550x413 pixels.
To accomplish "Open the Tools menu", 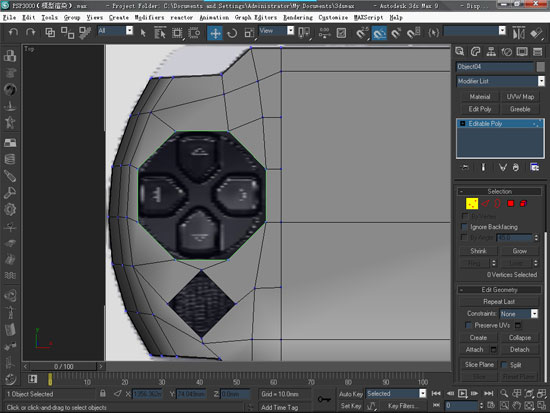I will [x=50, y=18].
